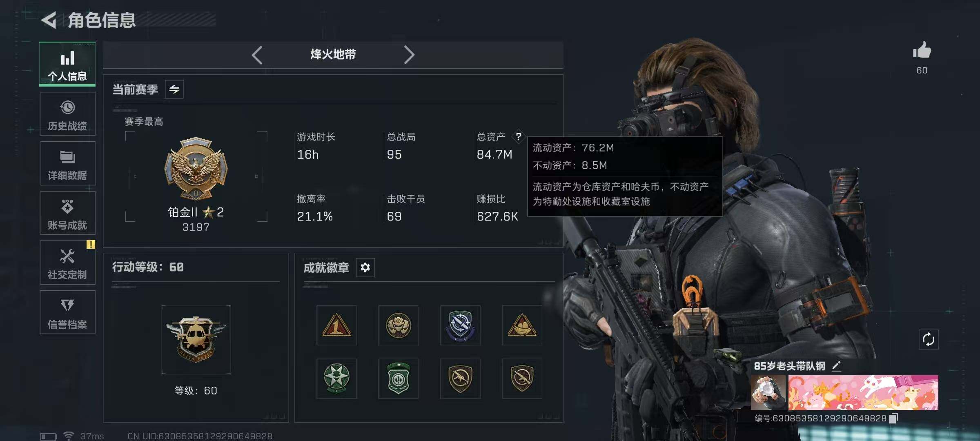This screenshot has width=980, height=441.
Task: Copy the player ID number with copy icon
Action: pos(893,418)
